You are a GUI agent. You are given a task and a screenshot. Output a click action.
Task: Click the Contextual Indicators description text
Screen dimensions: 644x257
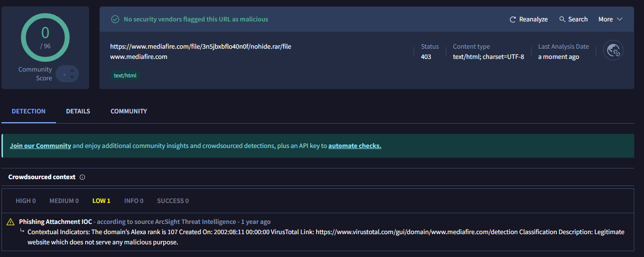(326, 237)
